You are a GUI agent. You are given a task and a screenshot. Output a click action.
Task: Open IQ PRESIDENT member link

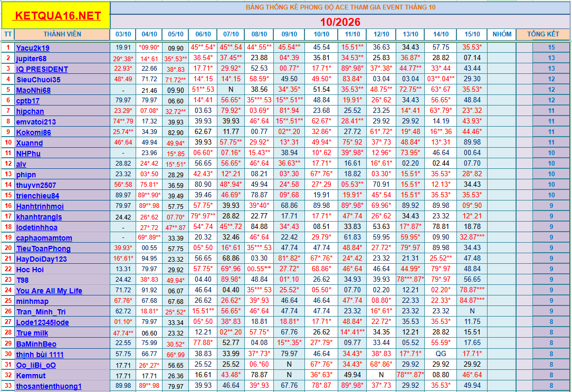(x=42, y=69)
